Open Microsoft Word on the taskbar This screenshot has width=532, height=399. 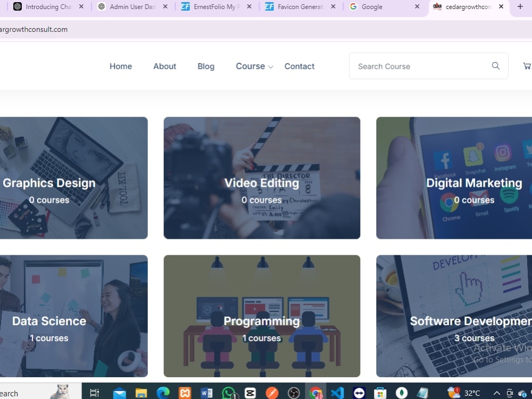tap(206, 393)
